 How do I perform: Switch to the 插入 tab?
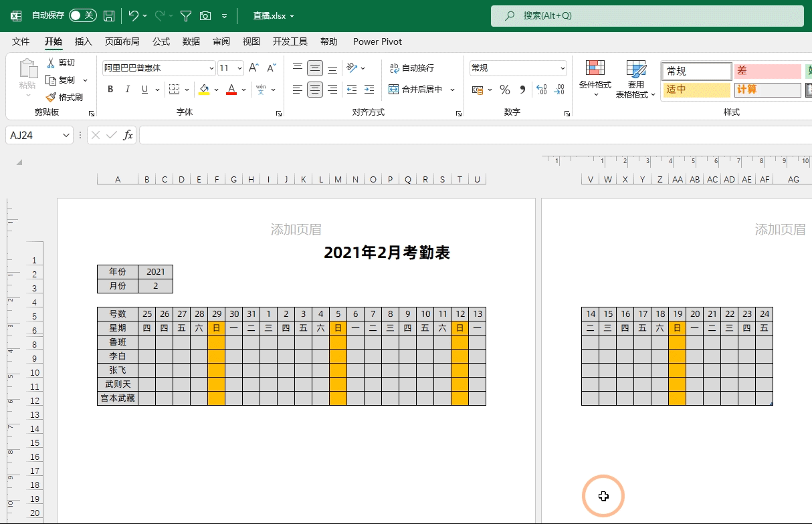pyautogui.click(x=84, y=41)
